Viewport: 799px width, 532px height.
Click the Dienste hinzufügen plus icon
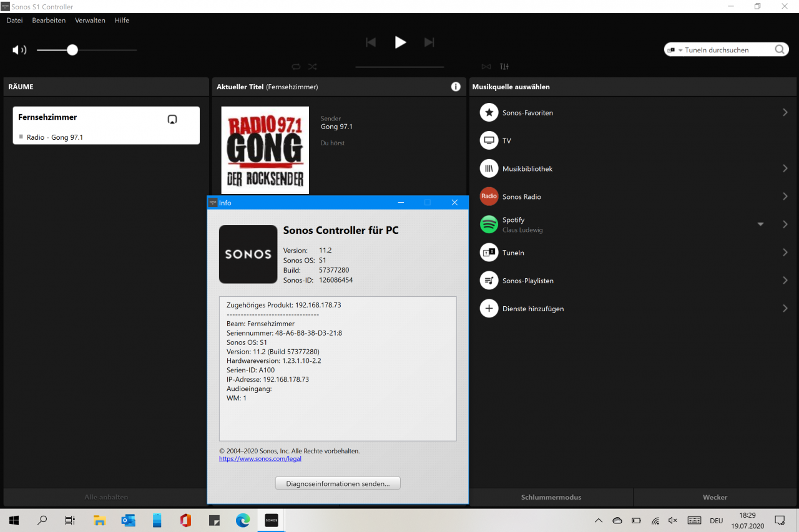[489, 309]
